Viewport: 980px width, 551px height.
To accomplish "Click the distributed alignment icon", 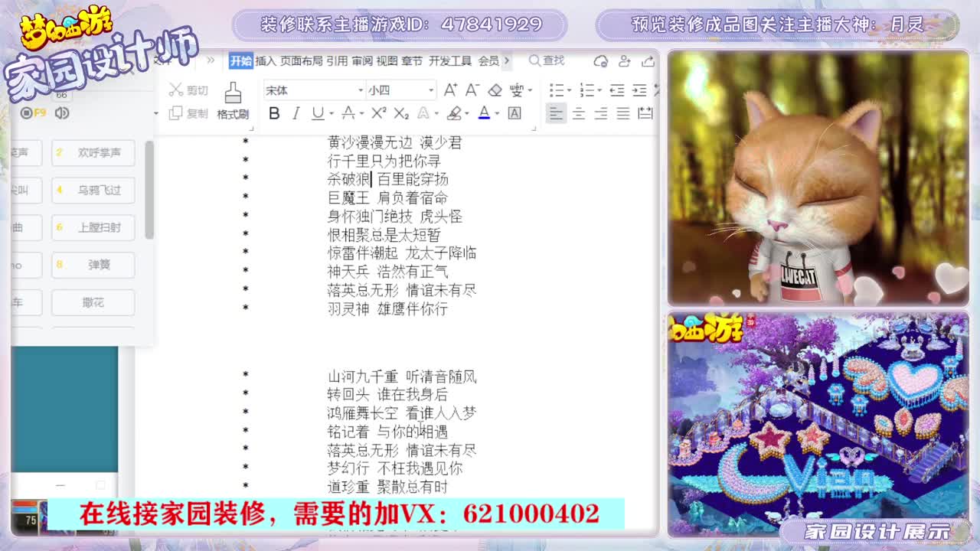I will pos(645,113).
